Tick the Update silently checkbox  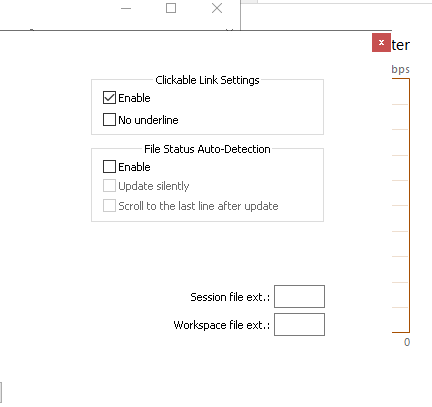click(x=109, y=186)
